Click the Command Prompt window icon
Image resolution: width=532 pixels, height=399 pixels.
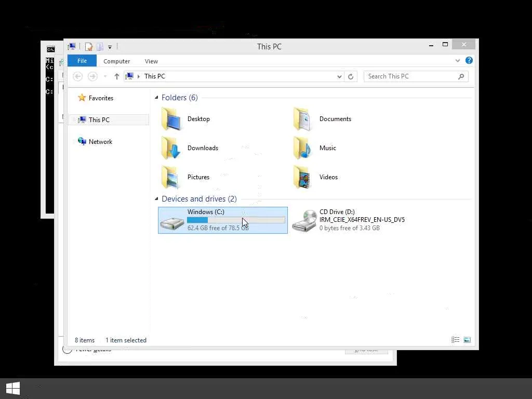(x=50, y=49)
